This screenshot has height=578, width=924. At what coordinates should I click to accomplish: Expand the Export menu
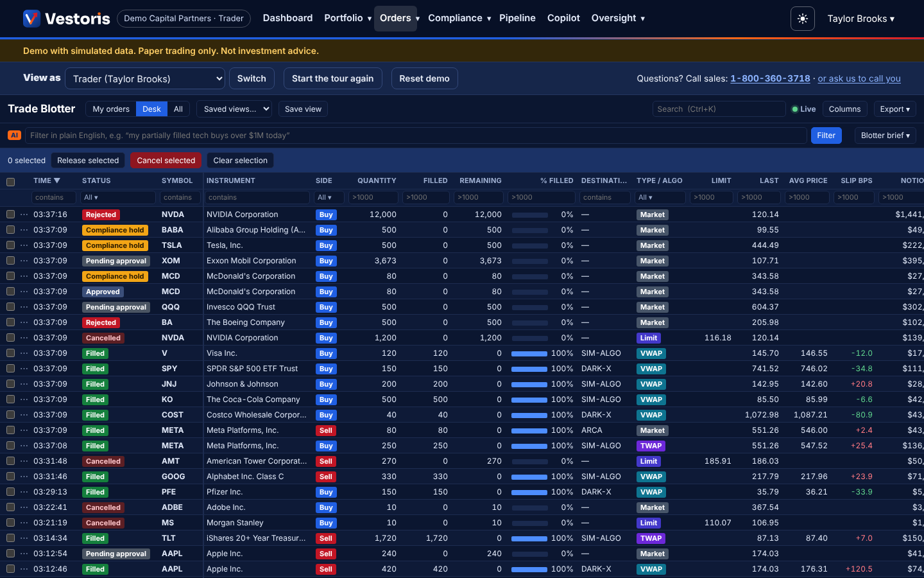click(894, 109)
